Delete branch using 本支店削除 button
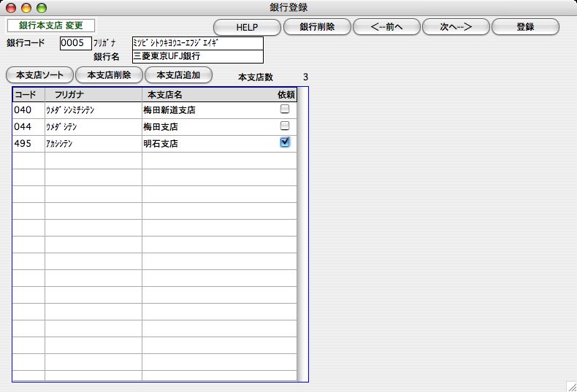Image resolution: width=577 pixels, height=392 pixels. 109,74
